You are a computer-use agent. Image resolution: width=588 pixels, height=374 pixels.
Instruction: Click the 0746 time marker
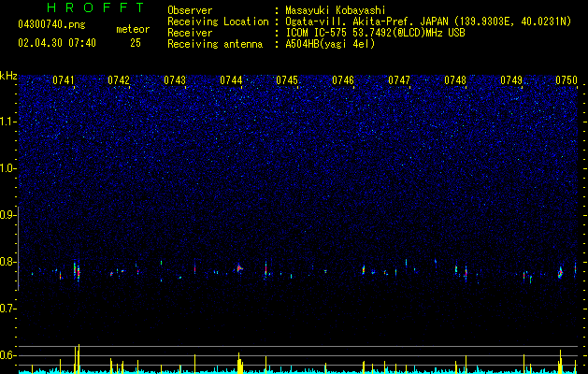click(343, 80)
